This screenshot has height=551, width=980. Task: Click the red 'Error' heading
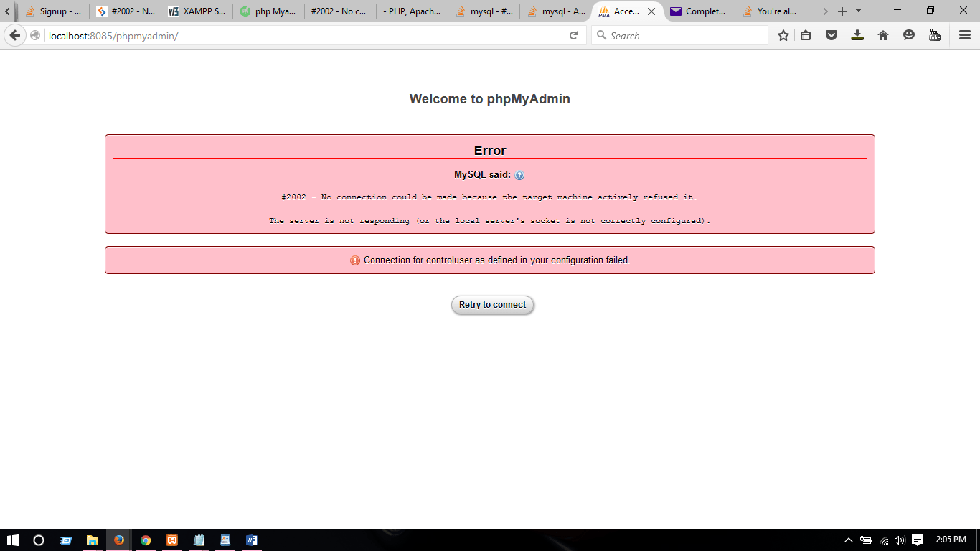(490, 151)
